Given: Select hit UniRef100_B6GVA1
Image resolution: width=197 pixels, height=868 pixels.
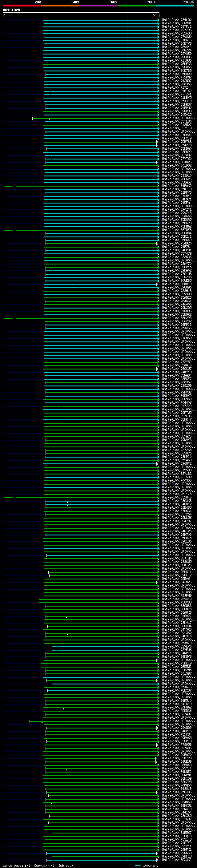Looking at the screenshot, I should point(176,23).
